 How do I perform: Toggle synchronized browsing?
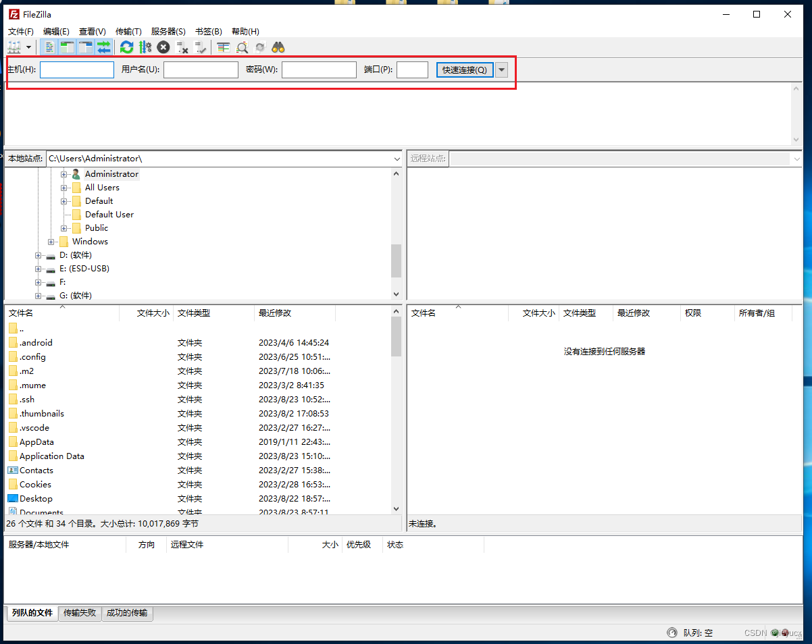(x=259, y=47)
